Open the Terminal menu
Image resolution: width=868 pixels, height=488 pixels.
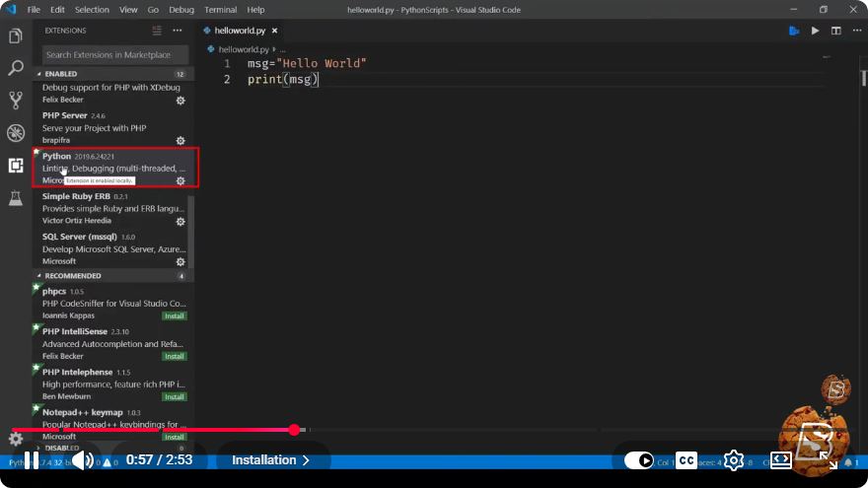[x=220, y=10]
